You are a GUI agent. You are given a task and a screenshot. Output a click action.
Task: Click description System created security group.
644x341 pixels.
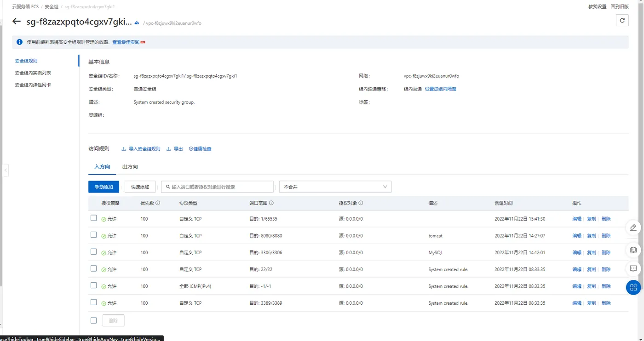click(x=164, y=102)
